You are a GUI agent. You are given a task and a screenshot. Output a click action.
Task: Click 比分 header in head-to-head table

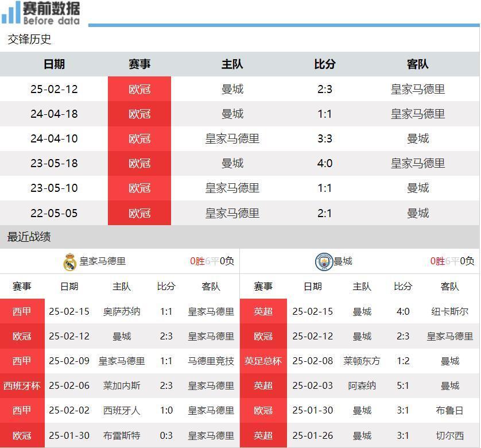tap(325, 64)
